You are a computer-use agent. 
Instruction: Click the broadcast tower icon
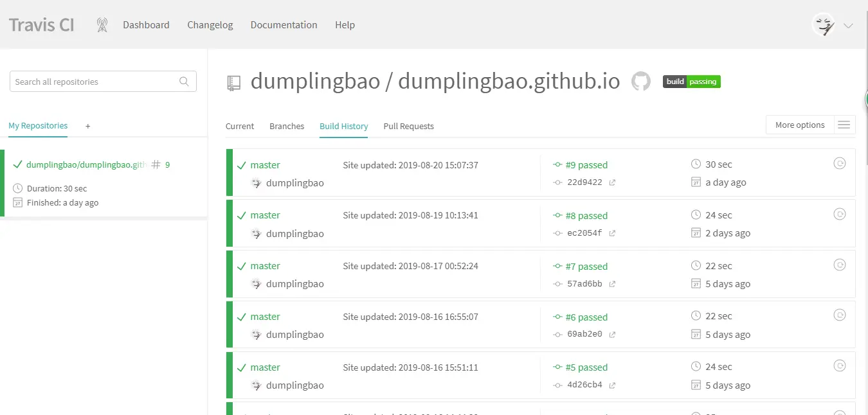pos(102,25)
